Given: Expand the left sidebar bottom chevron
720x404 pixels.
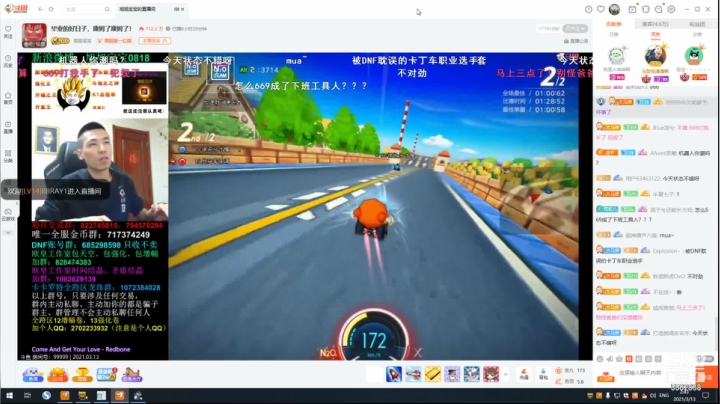Looking at the screenshot, I should (8, 233).
